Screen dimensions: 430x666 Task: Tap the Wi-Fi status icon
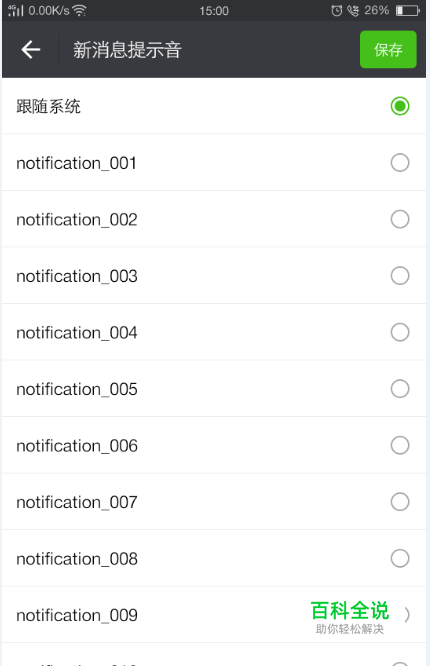click(x=79, y=11)
